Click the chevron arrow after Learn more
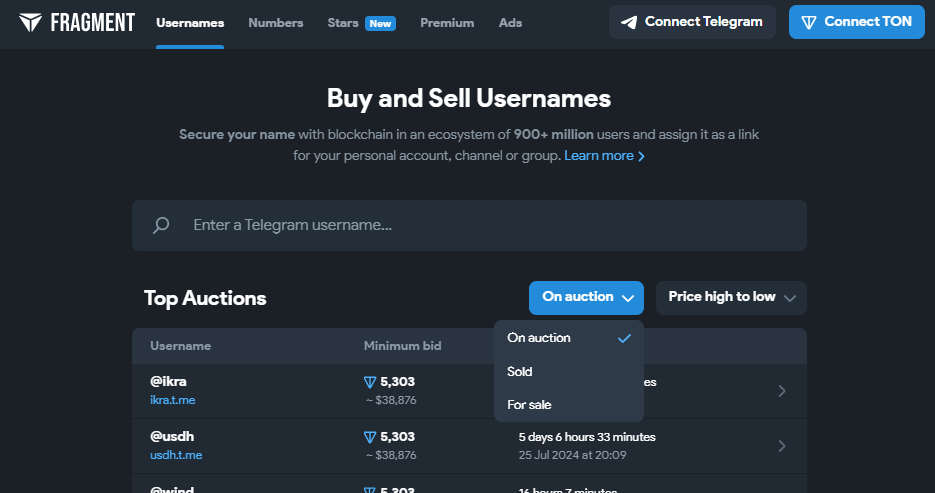Image resolution: width=935 pixels, height=493 pixels. tap(642, 156)
